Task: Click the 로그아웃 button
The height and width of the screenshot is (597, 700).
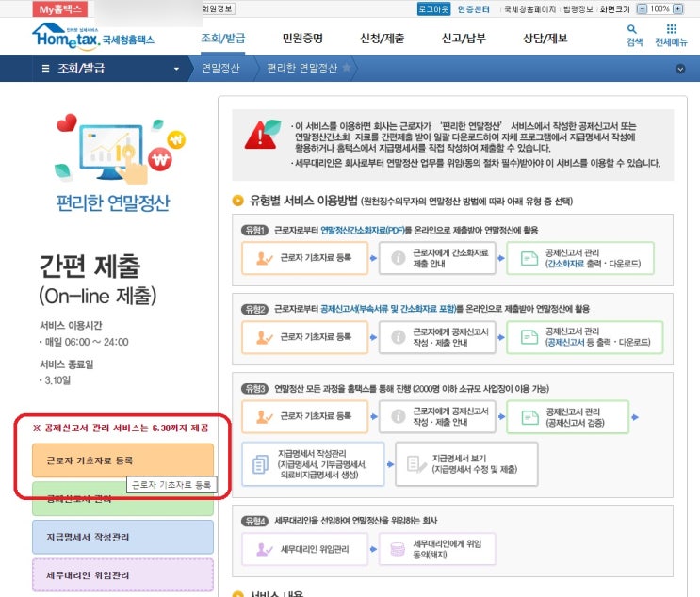Action: (433, 8)
